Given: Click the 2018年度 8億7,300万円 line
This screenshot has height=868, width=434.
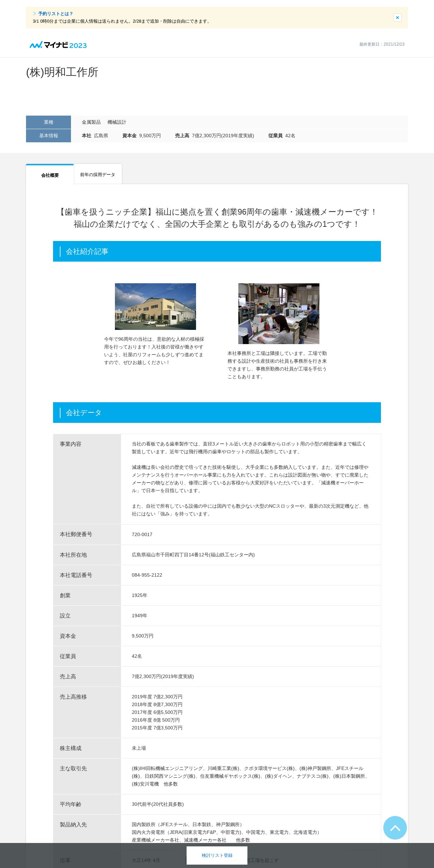Looking at the screenshot, I should [x=157, y=704].
